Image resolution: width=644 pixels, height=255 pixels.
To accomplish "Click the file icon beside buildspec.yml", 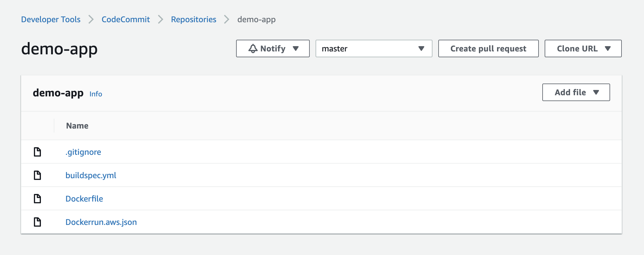I will coord(37,175).
